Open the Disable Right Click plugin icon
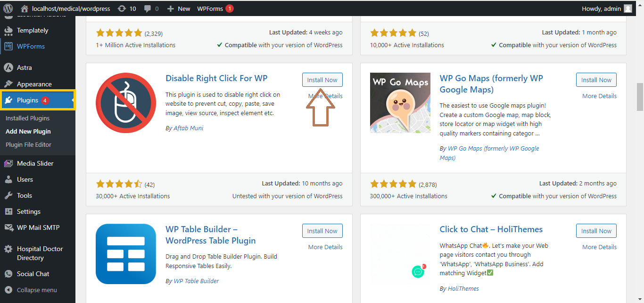644x303 pixels. [126, 103]
